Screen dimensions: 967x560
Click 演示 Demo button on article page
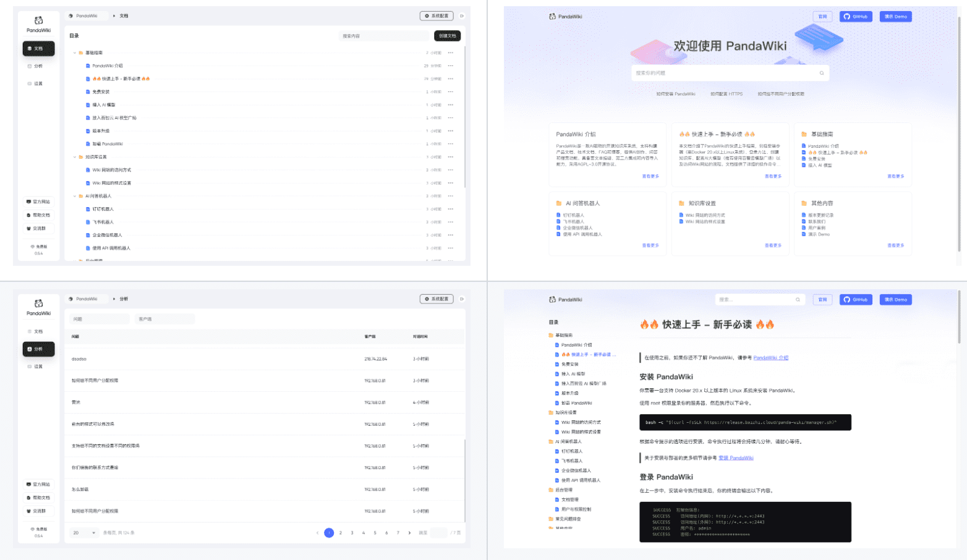pyautogui.click(x=895, y=300)
